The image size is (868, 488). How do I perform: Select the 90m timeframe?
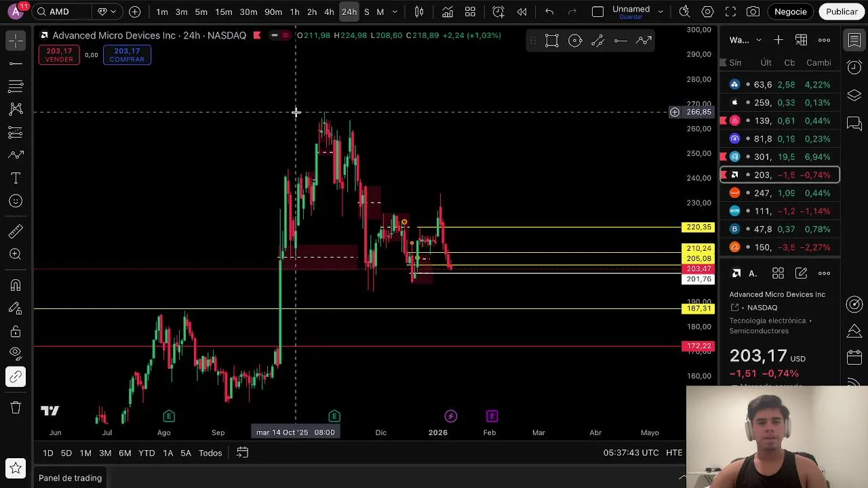273,12
